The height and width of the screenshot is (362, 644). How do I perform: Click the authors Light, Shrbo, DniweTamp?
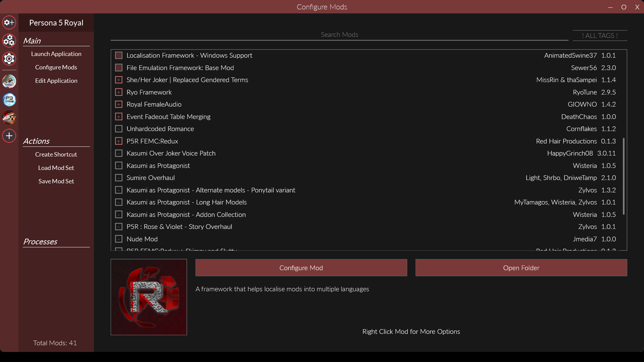click(561, 178)
